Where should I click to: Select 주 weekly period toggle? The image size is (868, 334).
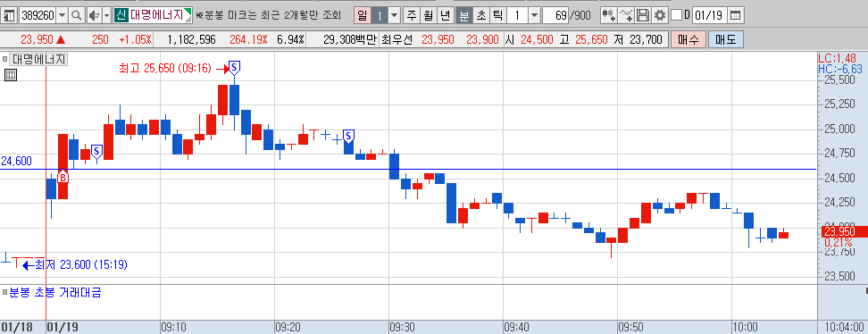411,15
